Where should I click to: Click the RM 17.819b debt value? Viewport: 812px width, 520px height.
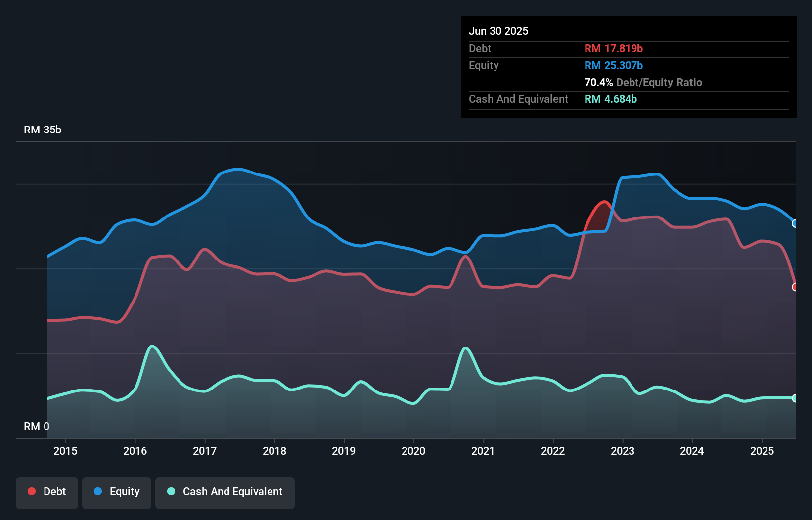pyautogui.click(x=613, y=48)
